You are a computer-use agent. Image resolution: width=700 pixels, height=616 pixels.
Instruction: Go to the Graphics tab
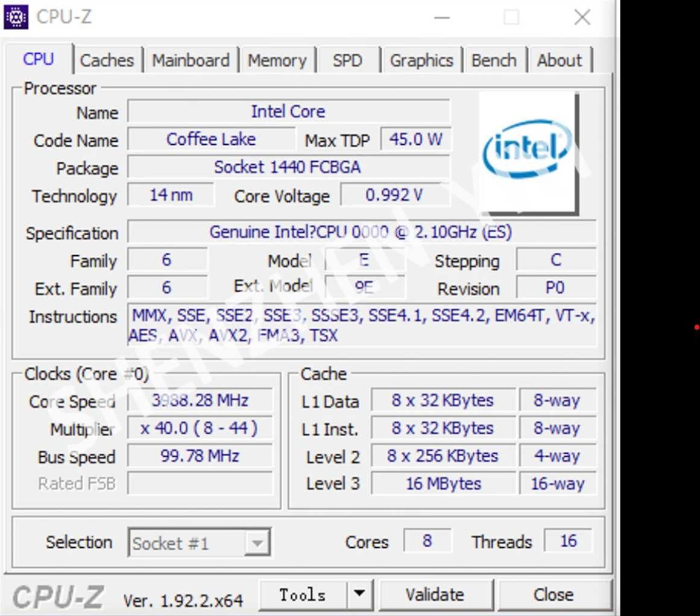(x=422, y=60)
